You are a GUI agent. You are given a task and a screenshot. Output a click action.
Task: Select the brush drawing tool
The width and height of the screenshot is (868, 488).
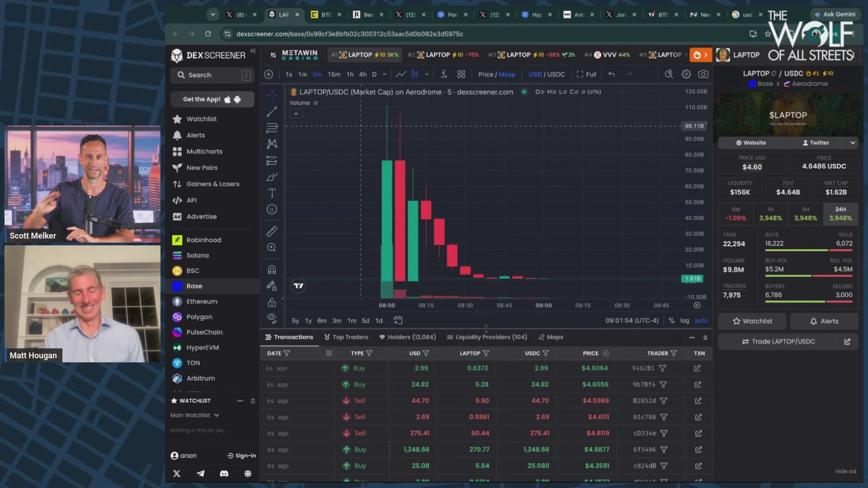pos(272,177)
